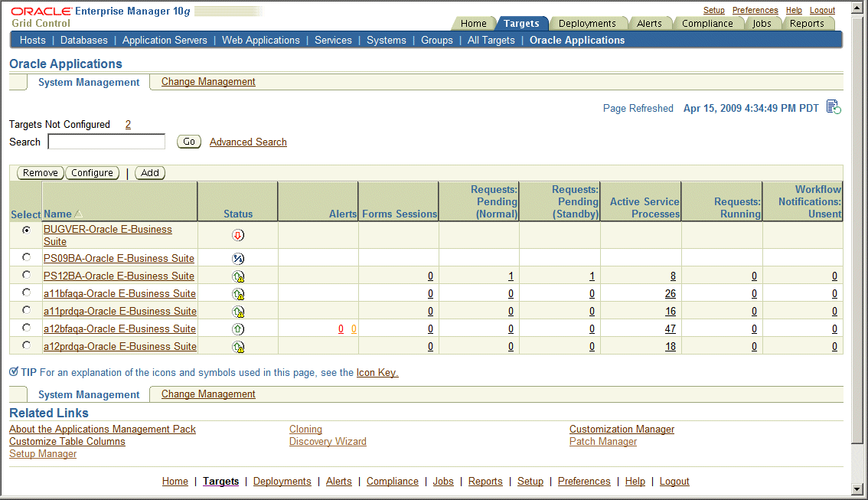The image size is (868, 500).
Task: Select the a11prdqa radio button
Action: pyautogui.click(x=26, y=310)
